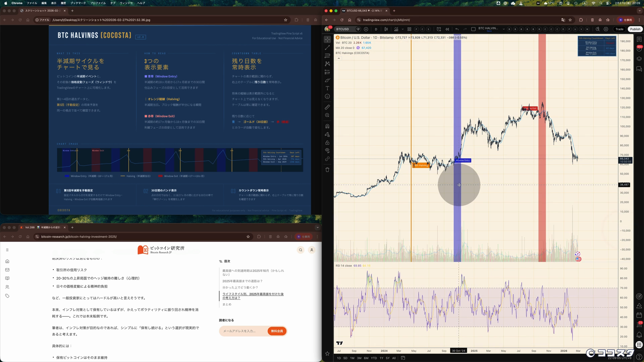Click the Publish button
This screenshot has height=362, width=644.
click(x=635, y=29)
